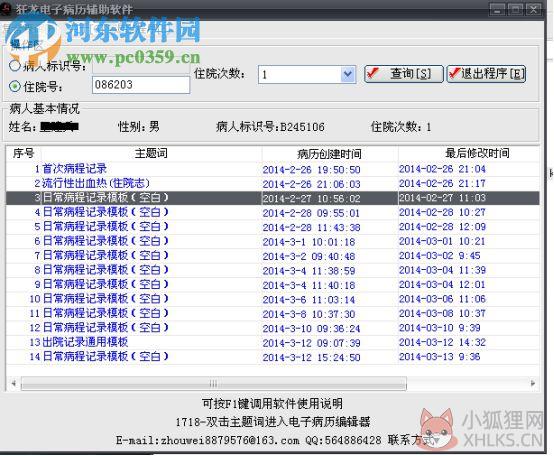Screen dimensions: 554x456
Task: Click creation time 2014-3-1 10:01:18
Action: [309, 242]
